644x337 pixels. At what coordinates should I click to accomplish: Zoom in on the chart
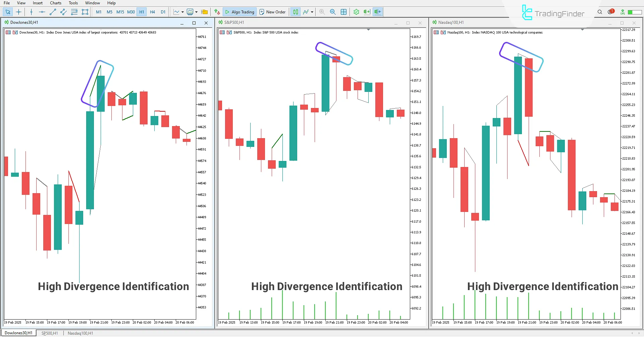click(x=322, y=12)
